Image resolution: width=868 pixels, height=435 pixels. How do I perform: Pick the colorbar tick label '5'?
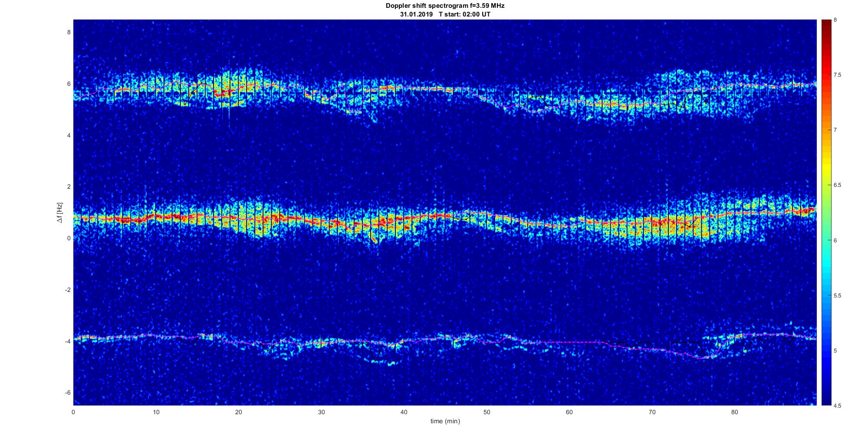click(835, 350)
